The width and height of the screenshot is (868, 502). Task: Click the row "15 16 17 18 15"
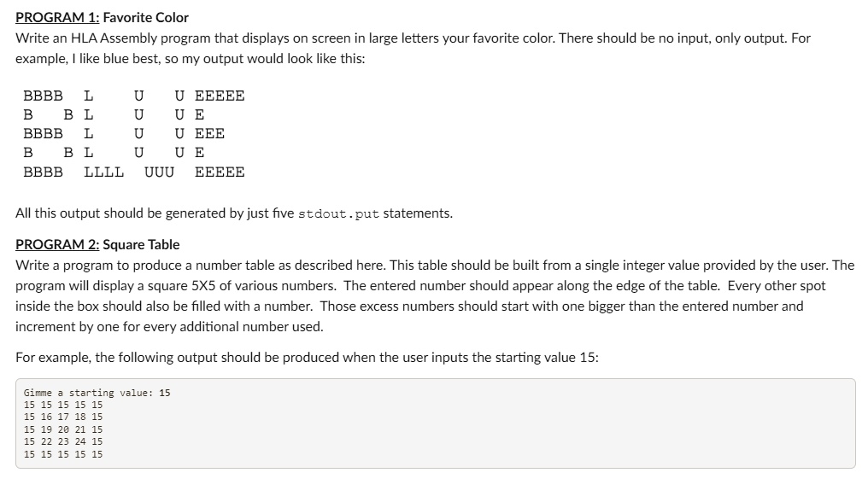pos(63,417)
